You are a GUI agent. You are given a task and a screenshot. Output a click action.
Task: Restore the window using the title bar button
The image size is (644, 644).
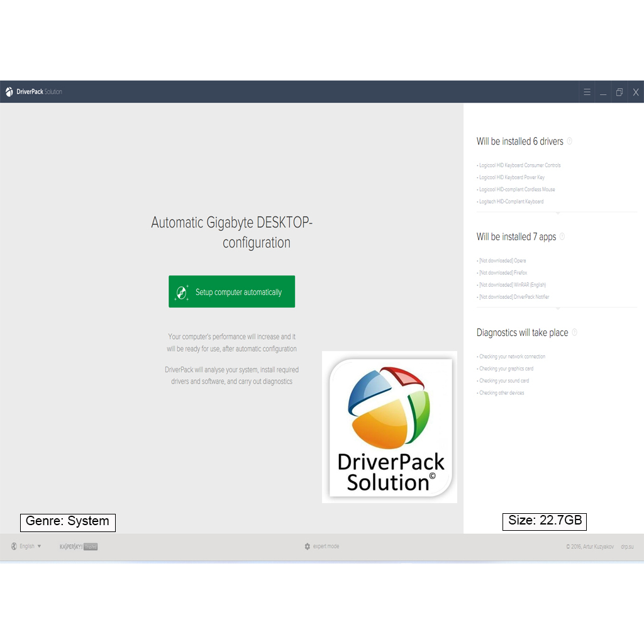(619, 92)
